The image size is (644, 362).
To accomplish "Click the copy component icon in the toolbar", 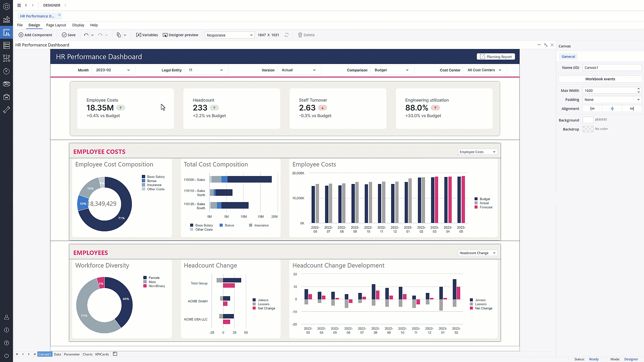I will [x=118, y=35].
